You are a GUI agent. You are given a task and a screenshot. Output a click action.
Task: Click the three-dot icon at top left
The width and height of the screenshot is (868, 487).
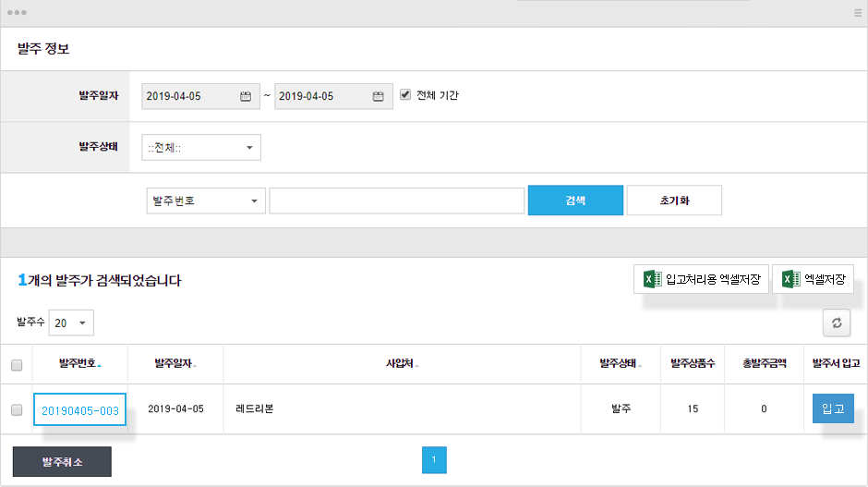coord(17,13)
